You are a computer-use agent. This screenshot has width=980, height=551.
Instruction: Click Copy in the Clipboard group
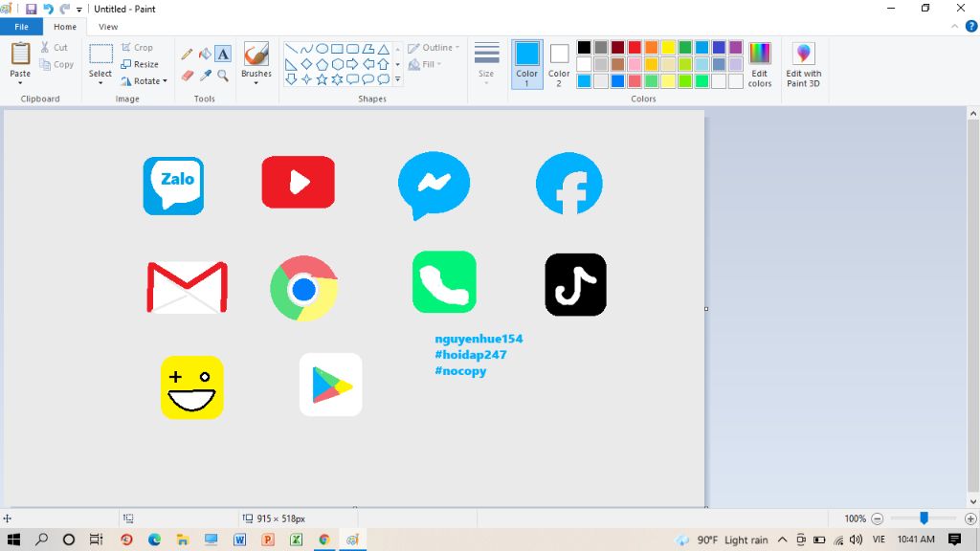[x=56, y=64]
